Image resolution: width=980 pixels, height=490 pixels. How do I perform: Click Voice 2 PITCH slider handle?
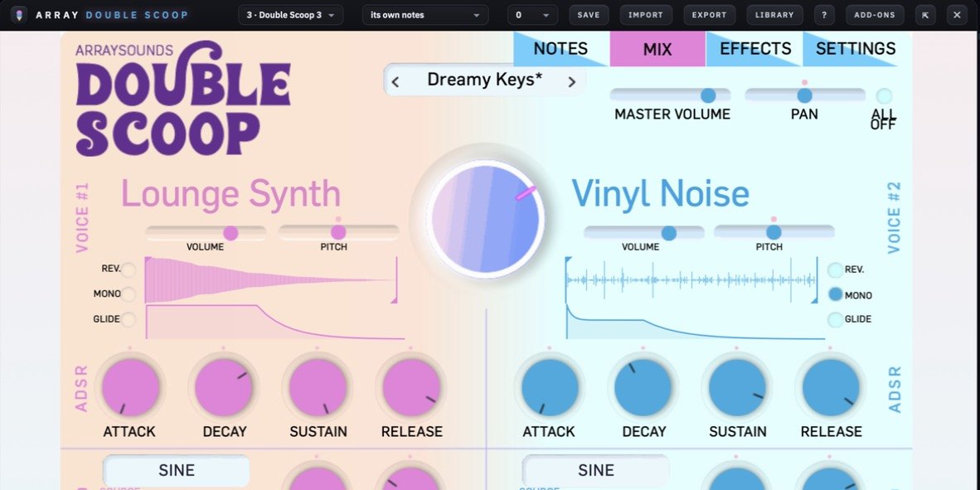(x=774, y=233)
